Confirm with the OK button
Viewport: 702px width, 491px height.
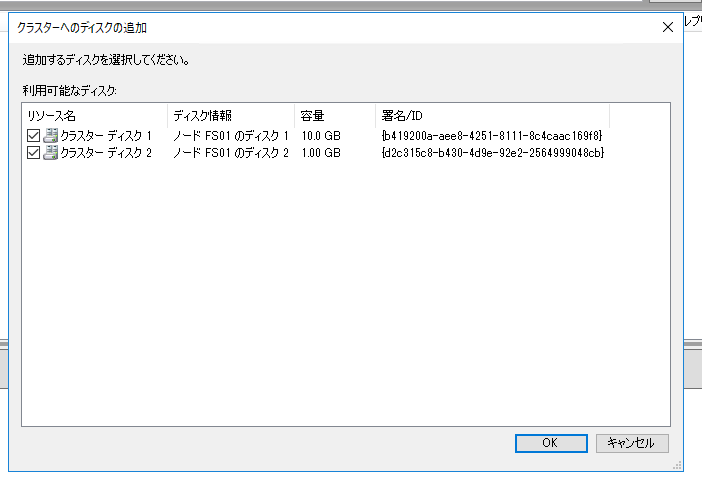pos(551,443)
